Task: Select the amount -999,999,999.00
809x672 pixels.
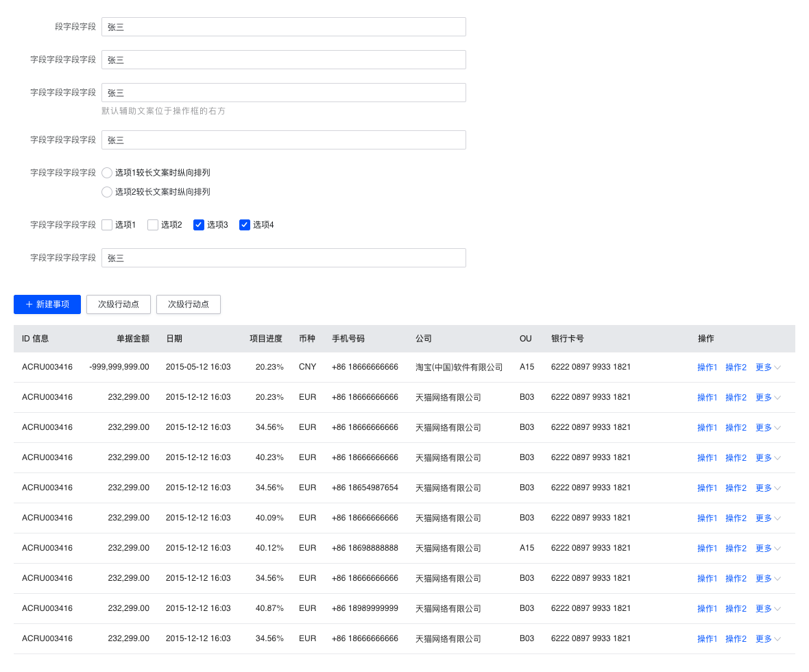Action: 119,367
